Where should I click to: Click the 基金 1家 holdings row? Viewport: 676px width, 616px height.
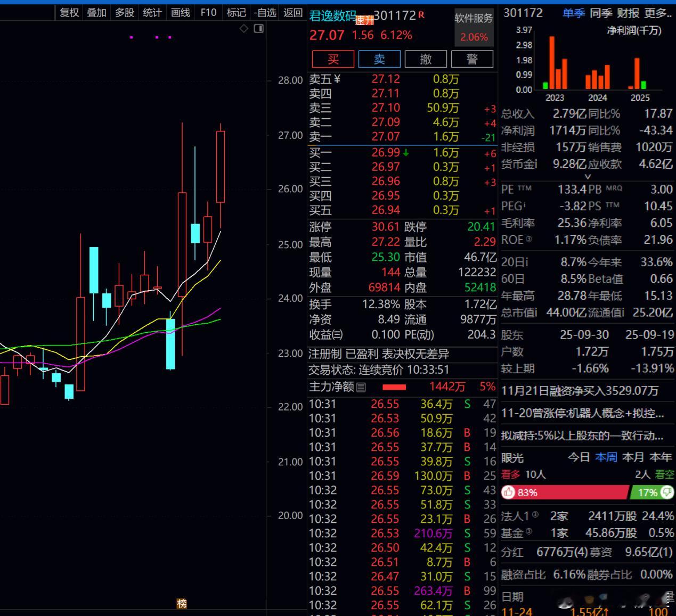(588, 533)
